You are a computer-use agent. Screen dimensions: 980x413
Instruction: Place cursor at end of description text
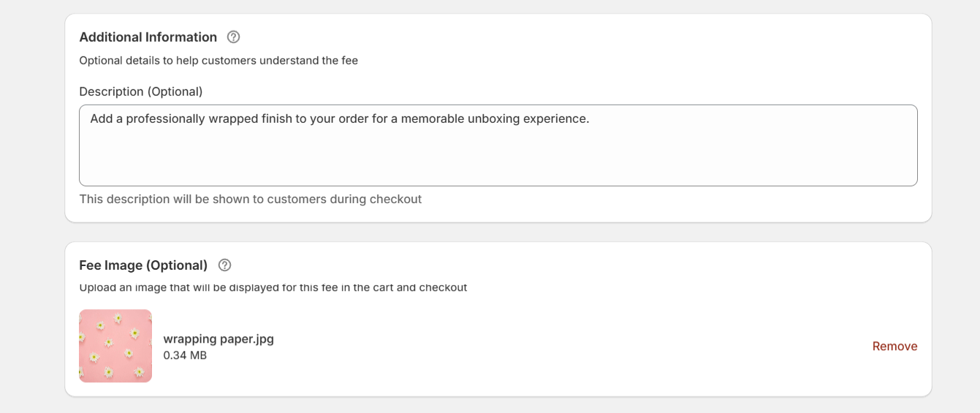coord(590,118)
